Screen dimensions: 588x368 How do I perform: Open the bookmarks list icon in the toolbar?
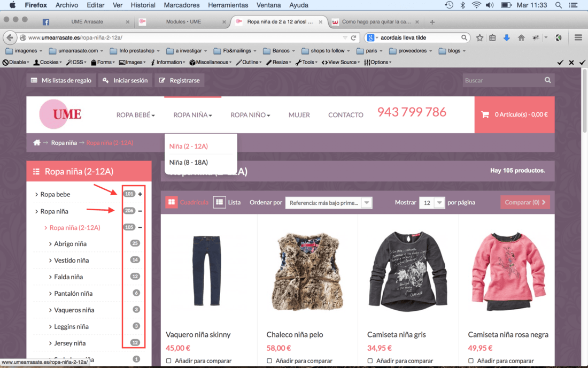(492, 37)
